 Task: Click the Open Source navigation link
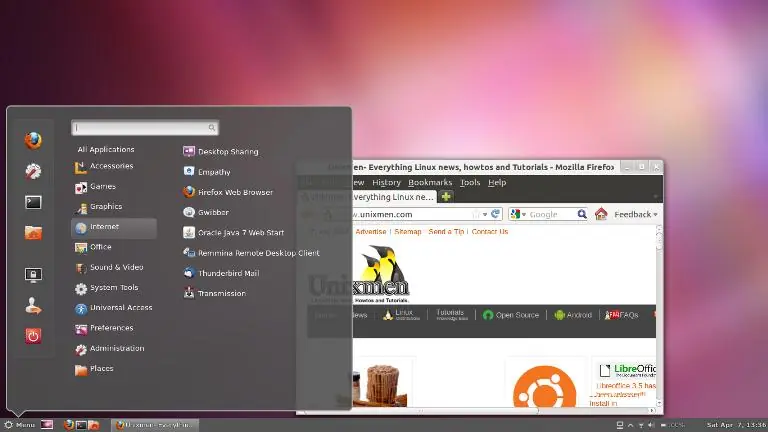pyautogui.click(x=511, y=315)
